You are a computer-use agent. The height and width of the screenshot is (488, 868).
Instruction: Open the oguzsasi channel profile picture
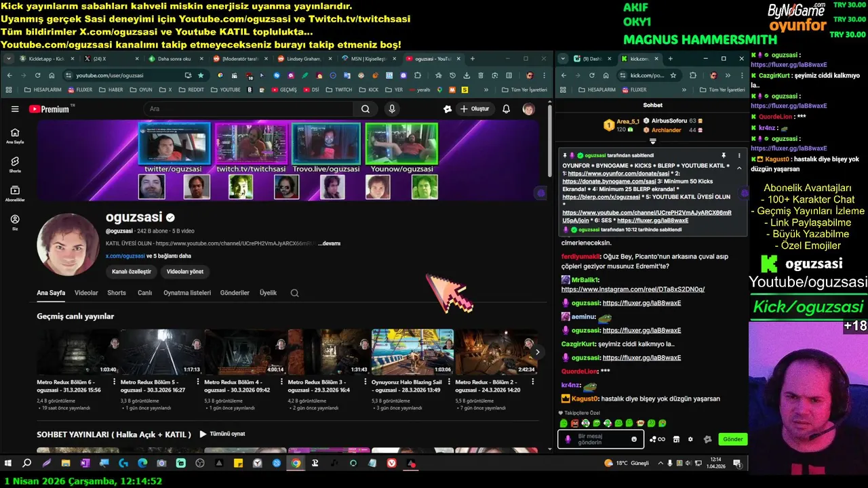coord(68,245)
